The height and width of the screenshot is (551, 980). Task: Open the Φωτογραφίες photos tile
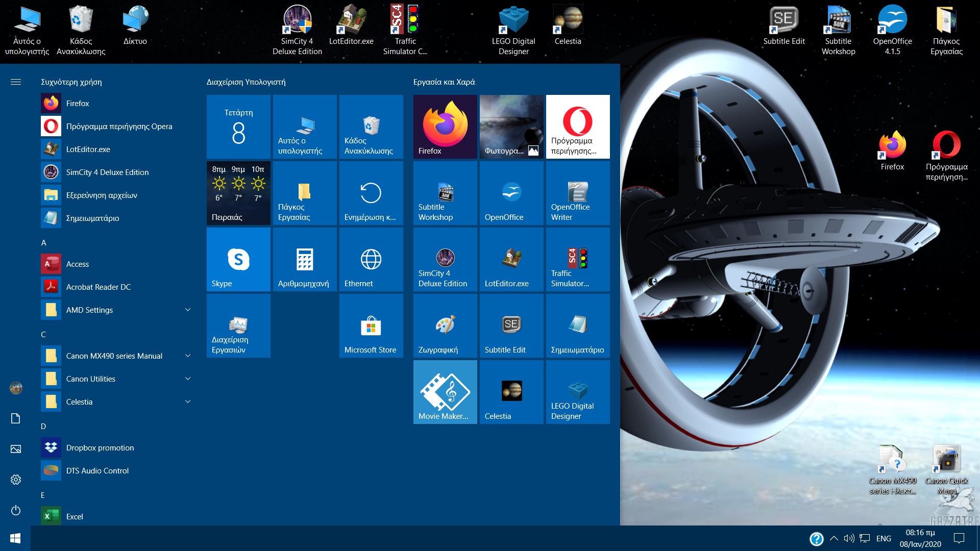pos(511,127)
